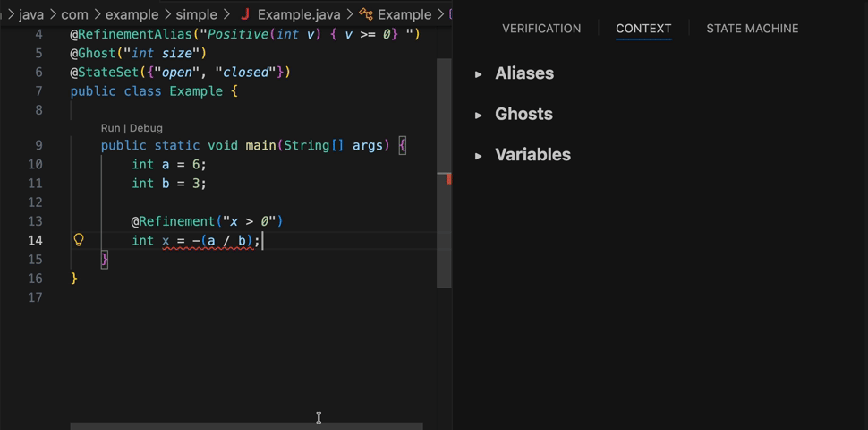
Task: Switch to the VERIFICATION tab
Action: point(541,29)
